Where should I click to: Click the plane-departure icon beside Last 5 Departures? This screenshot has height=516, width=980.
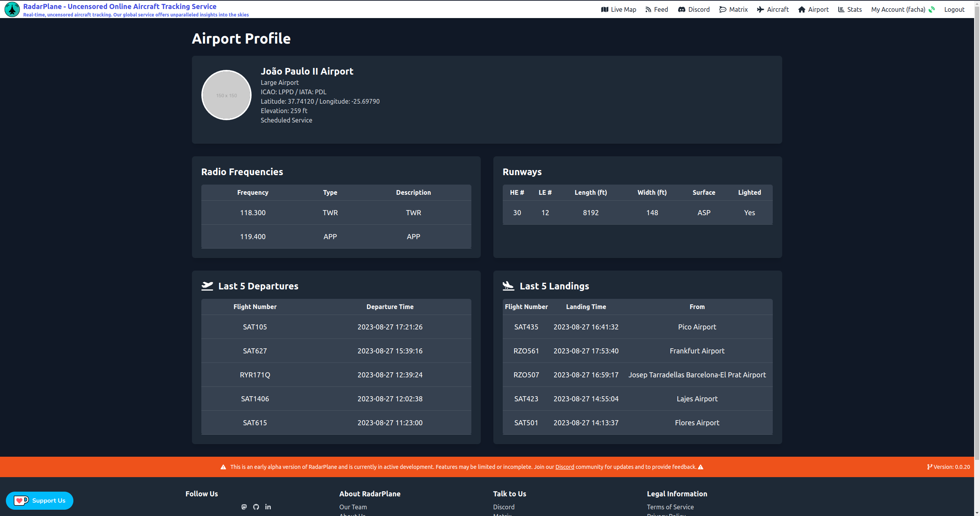pos(207,286)
